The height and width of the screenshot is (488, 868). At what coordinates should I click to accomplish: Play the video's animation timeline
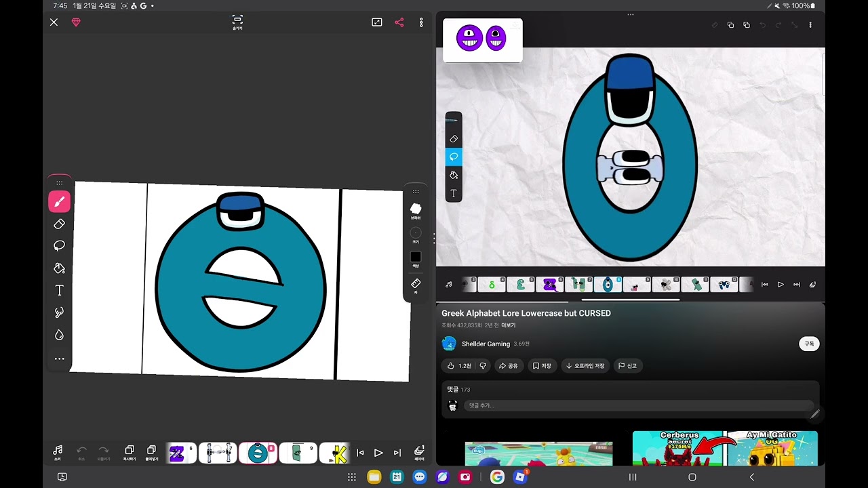[781, 285]
